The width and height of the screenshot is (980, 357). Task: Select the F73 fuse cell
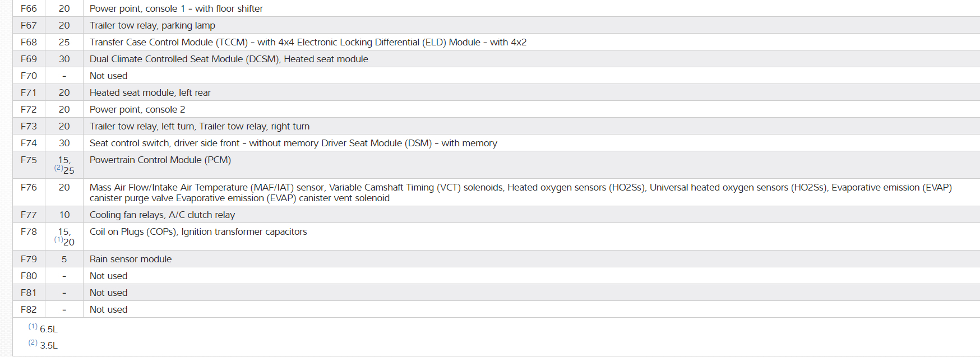[x=29, y=126]
